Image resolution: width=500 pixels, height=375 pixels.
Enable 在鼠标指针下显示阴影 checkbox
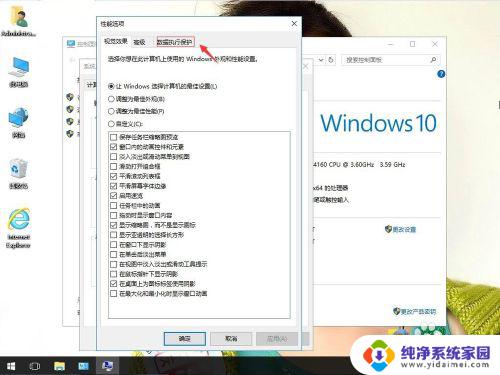[x=113, y=274]
